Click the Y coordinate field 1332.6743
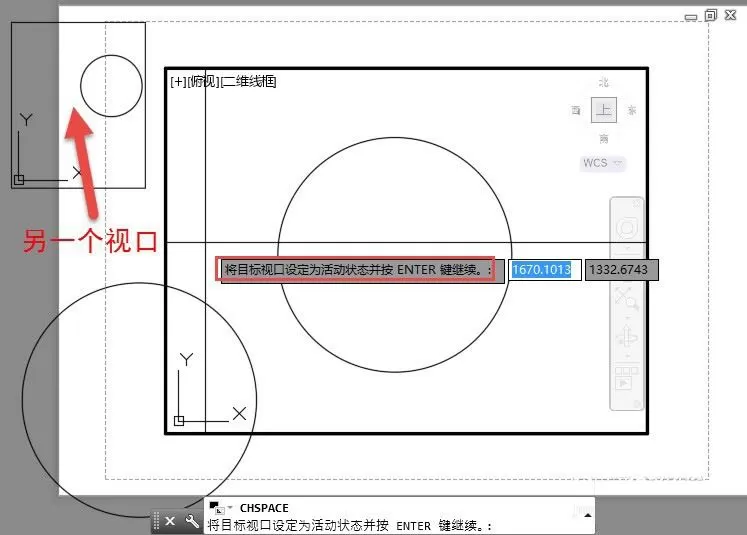Image resolution: width=747 pixels, height=535 pixels. pos(622,270)
